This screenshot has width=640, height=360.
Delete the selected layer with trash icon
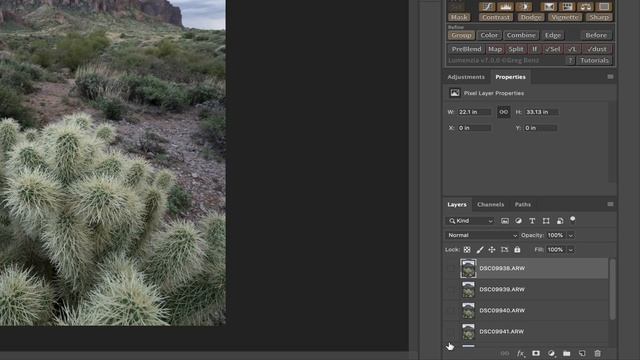click(x=598, y=353)
